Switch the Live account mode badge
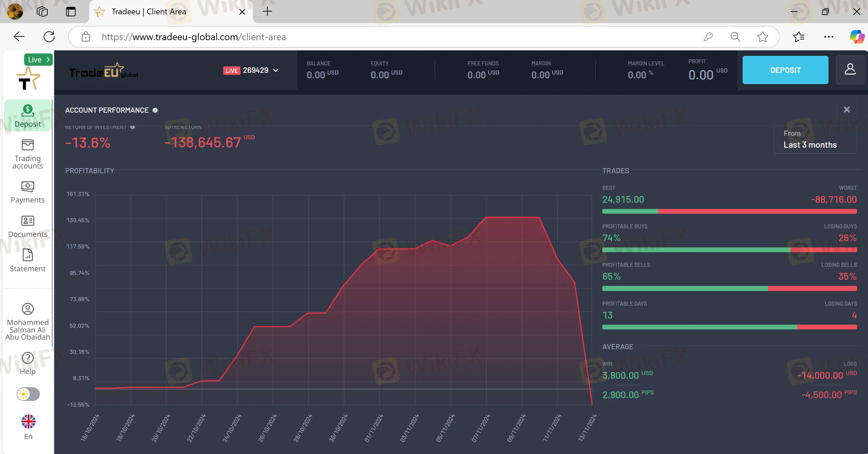The height and width of the screenshot is (454, 868). click(x=38, y=60)
